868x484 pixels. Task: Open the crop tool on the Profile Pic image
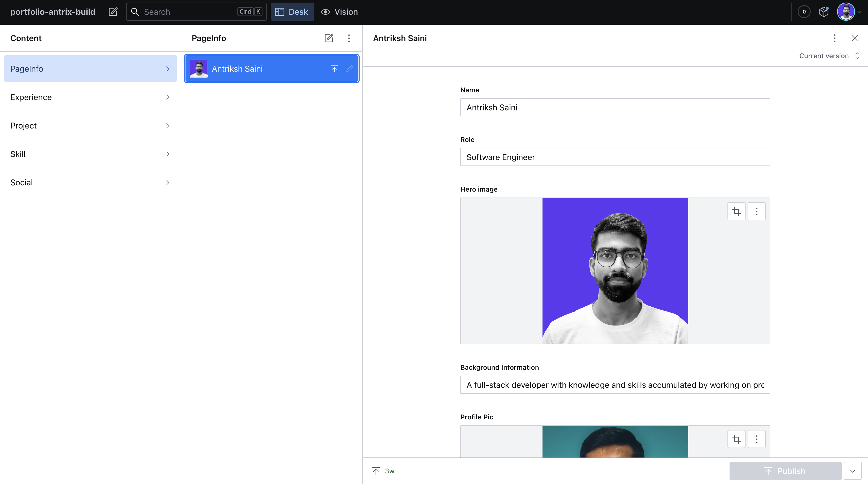[737, 439]
